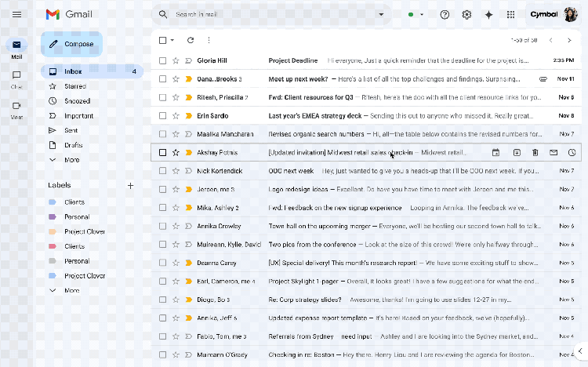Open the Meet video icon
Image resolution: width=588 pixels, height=367 pixels.
coord(16,105)
